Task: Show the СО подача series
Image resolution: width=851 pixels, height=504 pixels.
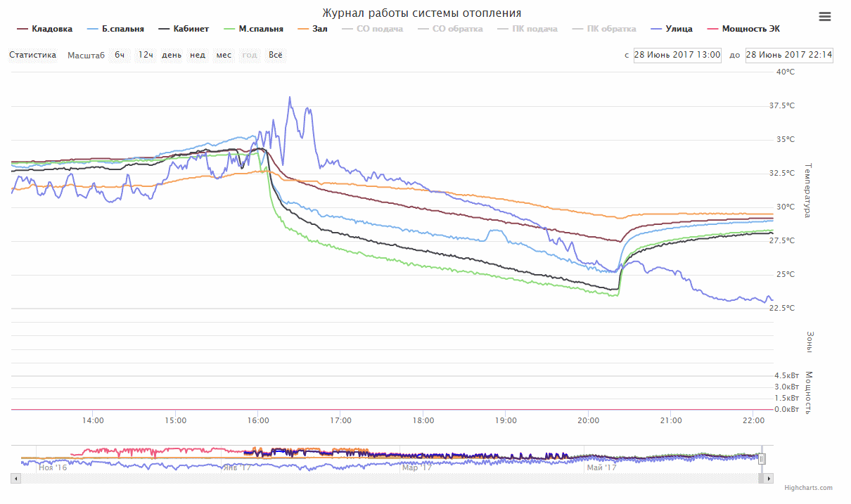Action: (x=372, y=29)
